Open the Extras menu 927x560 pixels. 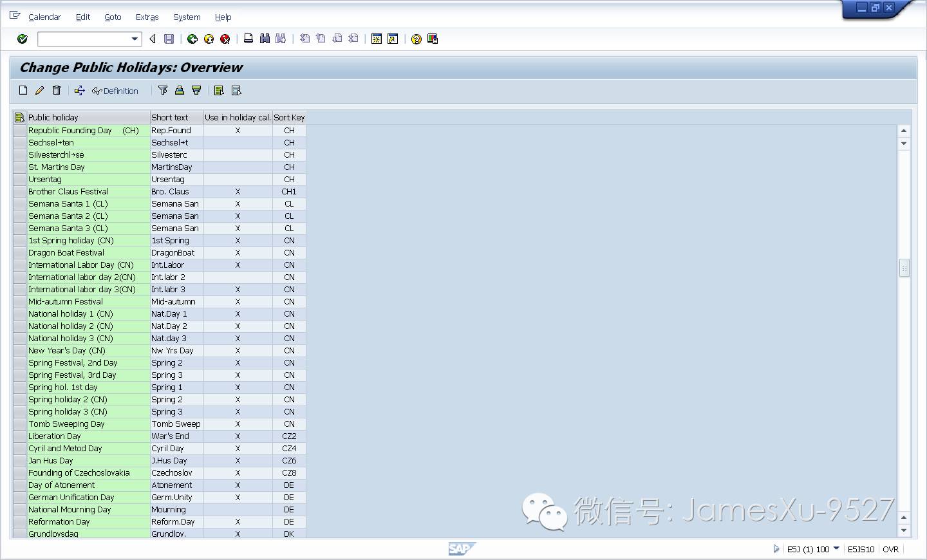click(x=147, y=17)
